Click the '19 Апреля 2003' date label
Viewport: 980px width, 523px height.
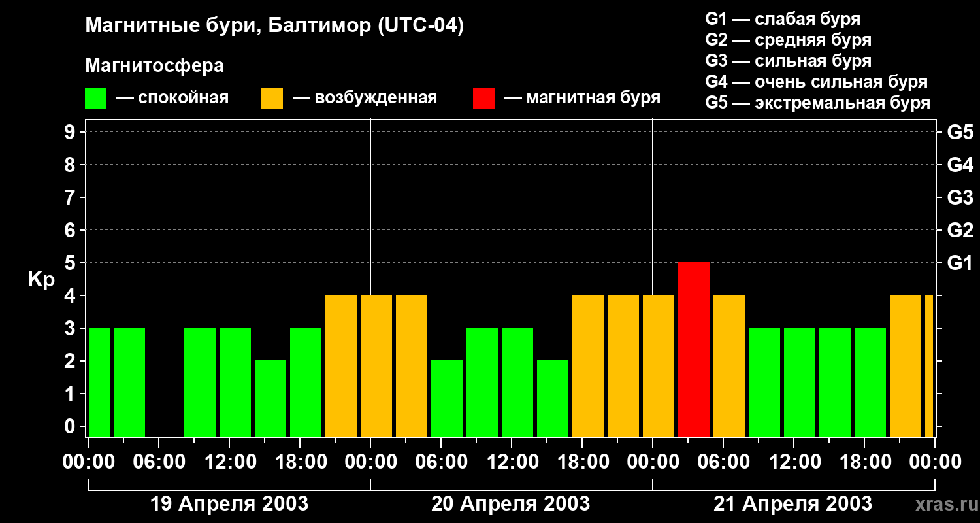[x=229, y=504]
